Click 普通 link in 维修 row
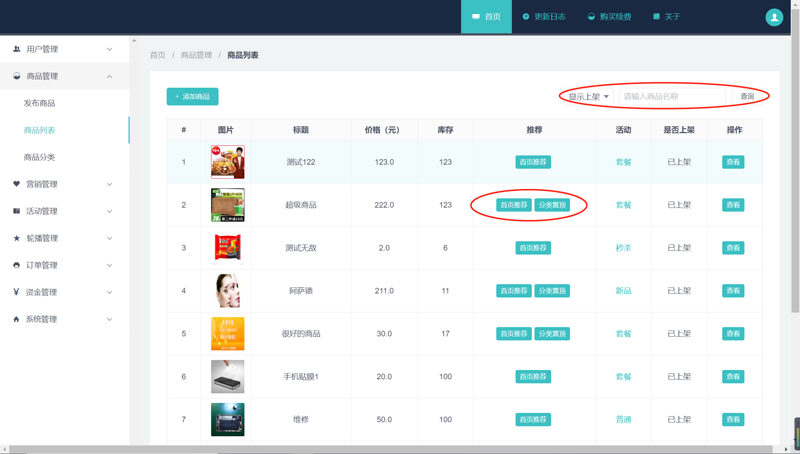Screen dimensions: 800x454 [x=623, y=419]
